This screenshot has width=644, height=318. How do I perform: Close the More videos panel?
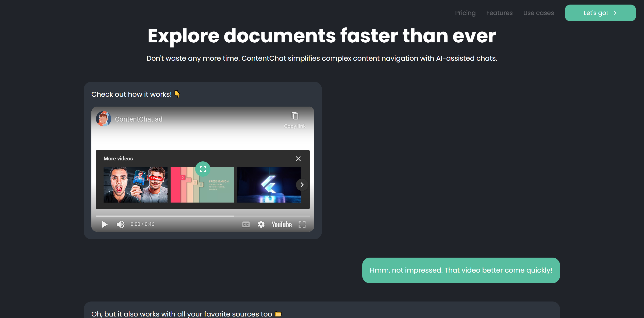[x=298, y=159]
